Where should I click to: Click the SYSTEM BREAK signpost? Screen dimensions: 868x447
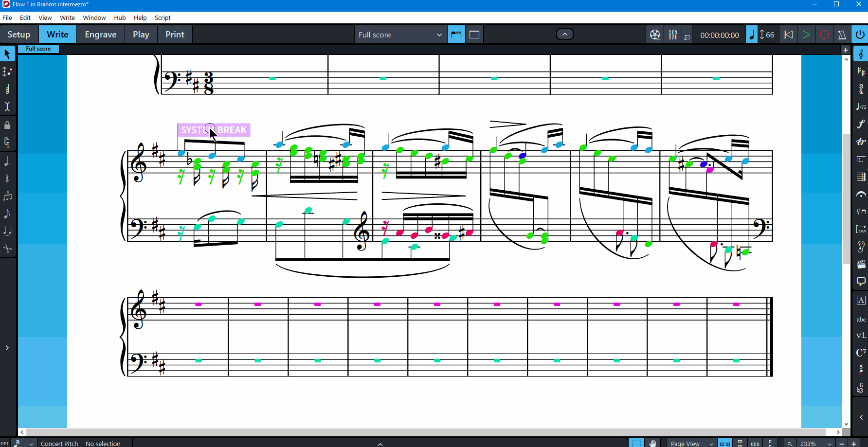214,130
